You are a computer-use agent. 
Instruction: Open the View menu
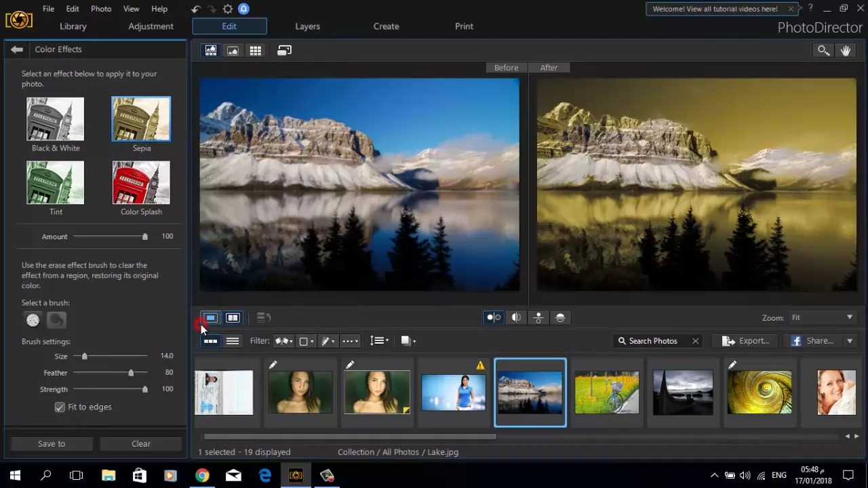(x=131, y=9)
